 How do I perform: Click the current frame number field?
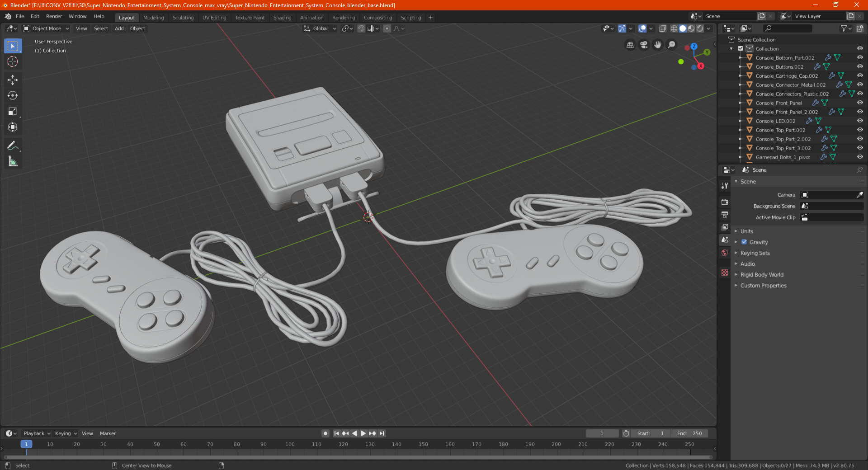pyautogui.click(x=602, y=433)
